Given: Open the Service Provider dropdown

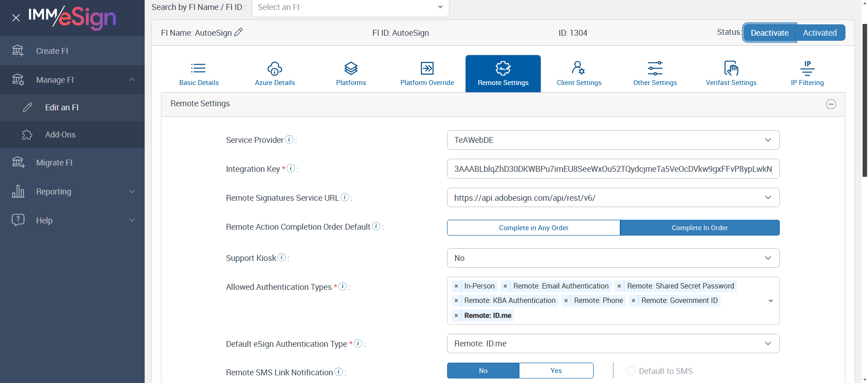Looking at the screenshot, I should pos(613,140).
